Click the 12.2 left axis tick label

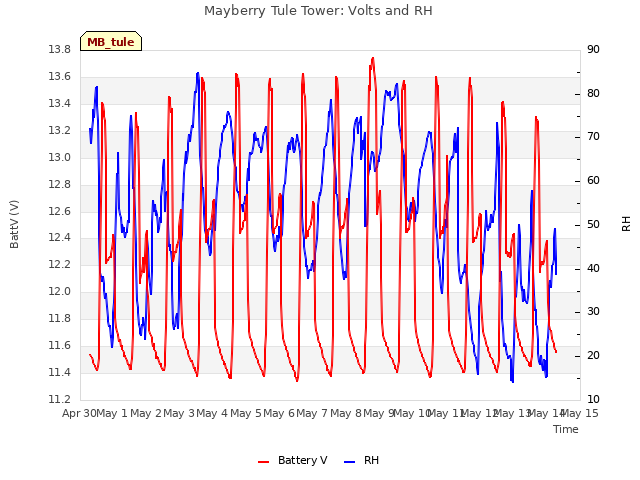pyautogui.click(x=60, y=264)
